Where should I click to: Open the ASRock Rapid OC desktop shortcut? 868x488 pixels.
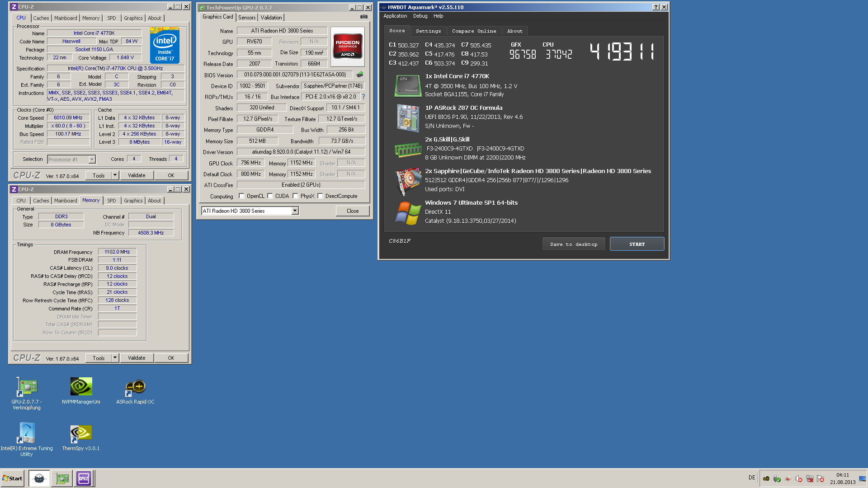[x=135, y=391]
